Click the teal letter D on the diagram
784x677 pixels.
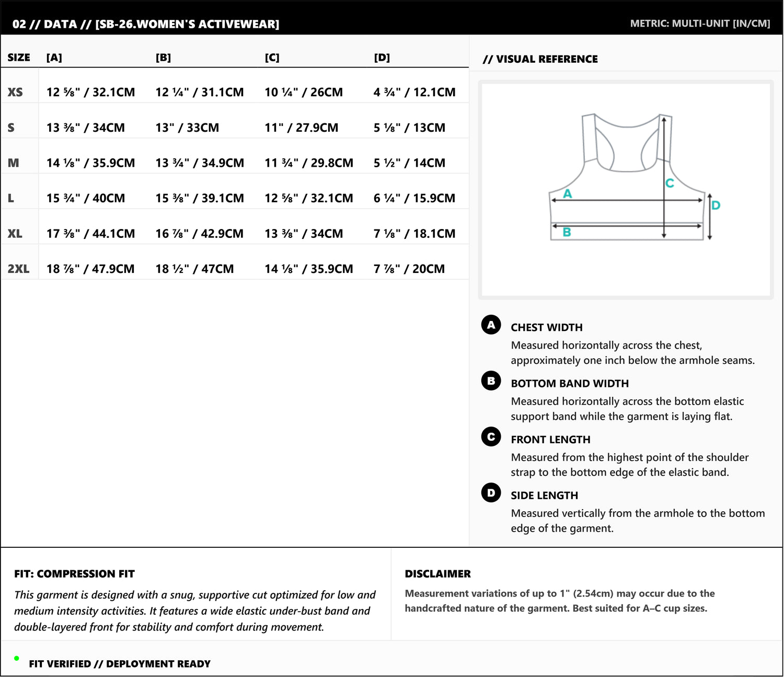[716, 205]
